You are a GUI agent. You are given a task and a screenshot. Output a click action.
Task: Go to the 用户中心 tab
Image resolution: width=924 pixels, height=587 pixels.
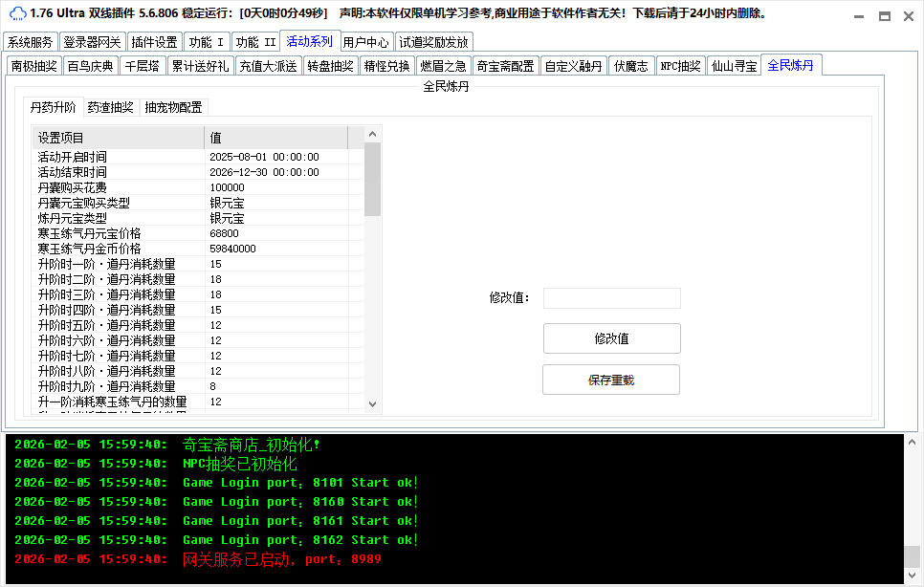[365, 42]
